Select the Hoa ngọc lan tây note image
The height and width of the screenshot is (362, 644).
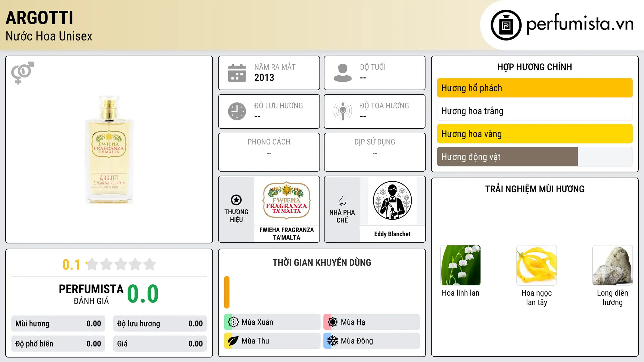click(536, 265)
